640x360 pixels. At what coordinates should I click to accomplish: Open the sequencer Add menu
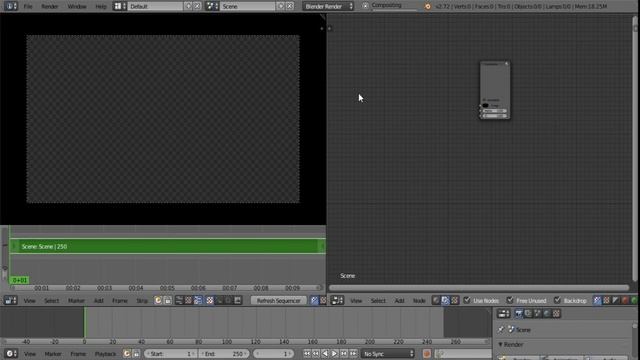[99, 301]
